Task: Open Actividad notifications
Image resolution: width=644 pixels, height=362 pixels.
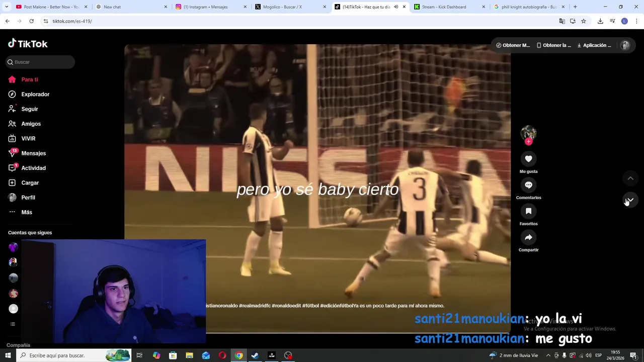Action: coord(27,168)
